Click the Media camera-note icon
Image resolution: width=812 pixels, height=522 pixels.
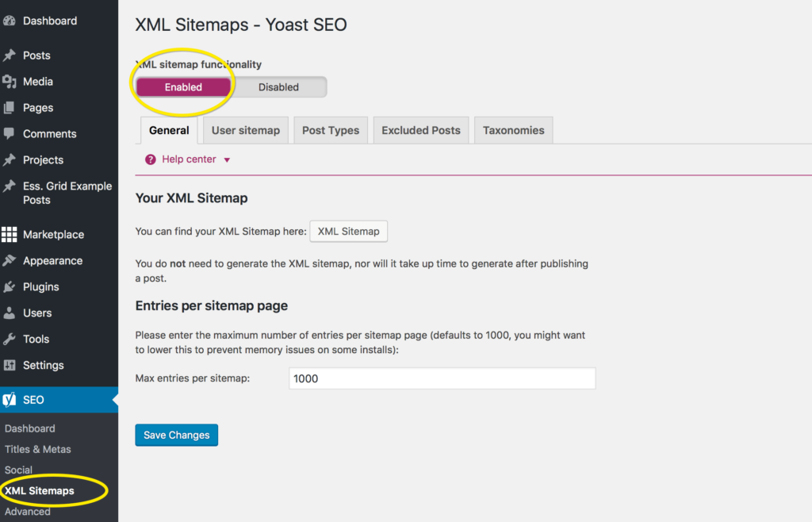click(9, 81)
